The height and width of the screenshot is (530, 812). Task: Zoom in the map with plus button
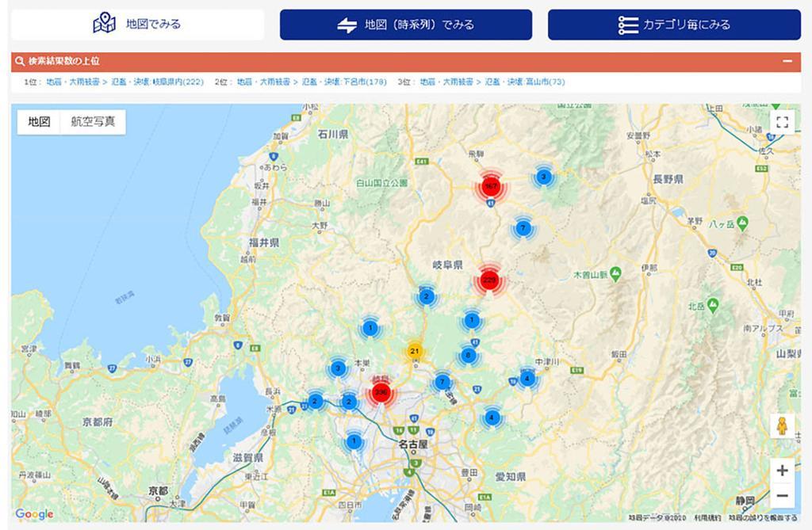(x=782, y=471)
